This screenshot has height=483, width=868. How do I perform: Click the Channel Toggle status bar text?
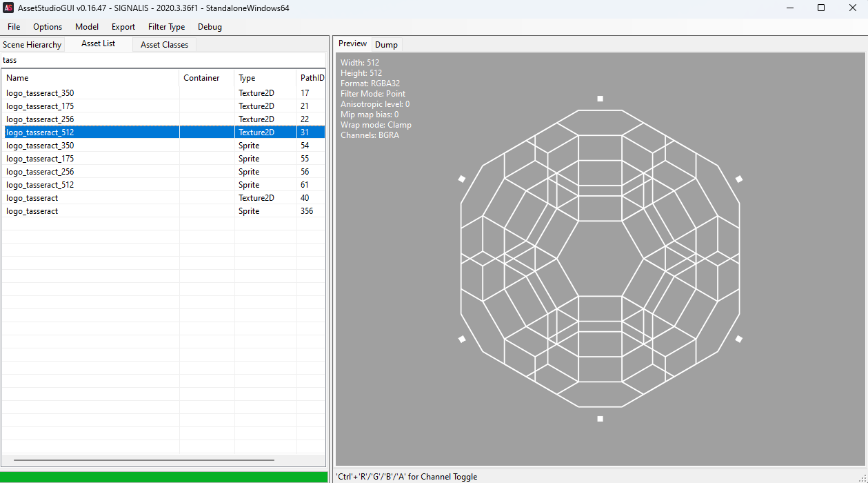tap(407, 477)
